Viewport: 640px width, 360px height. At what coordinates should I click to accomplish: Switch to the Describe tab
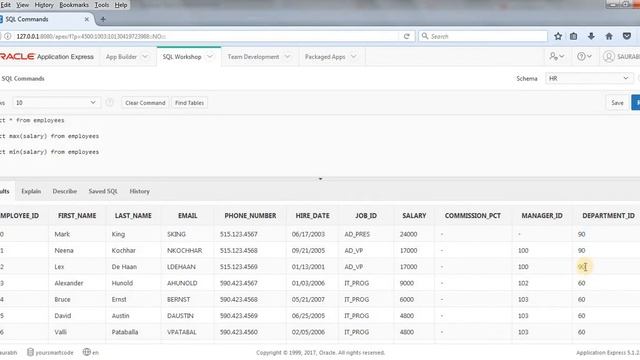click(x=64, y=191)
